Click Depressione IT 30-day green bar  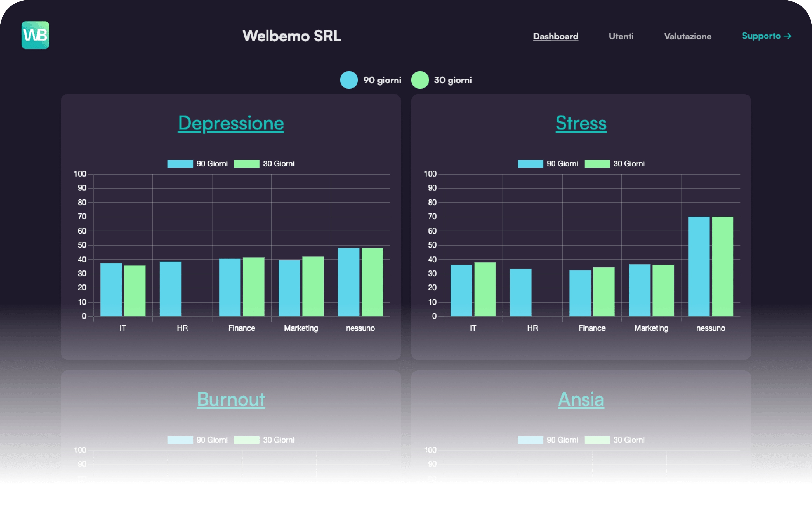tap(135, 291)
